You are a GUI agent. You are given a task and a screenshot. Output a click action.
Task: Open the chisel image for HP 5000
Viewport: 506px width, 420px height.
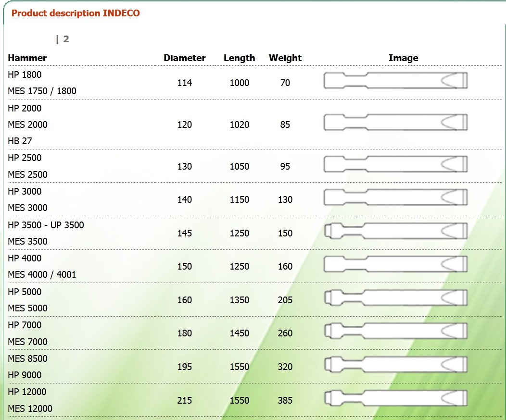point(396,297)
